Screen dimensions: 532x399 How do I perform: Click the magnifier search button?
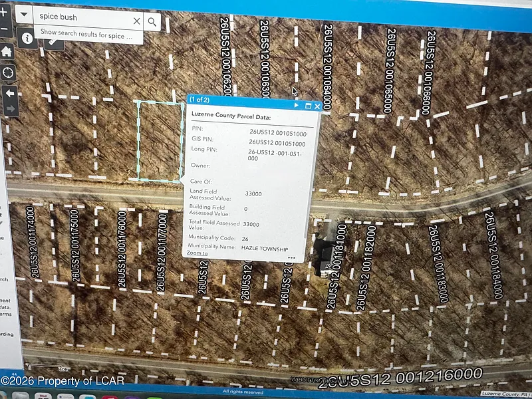coord(152,21)
